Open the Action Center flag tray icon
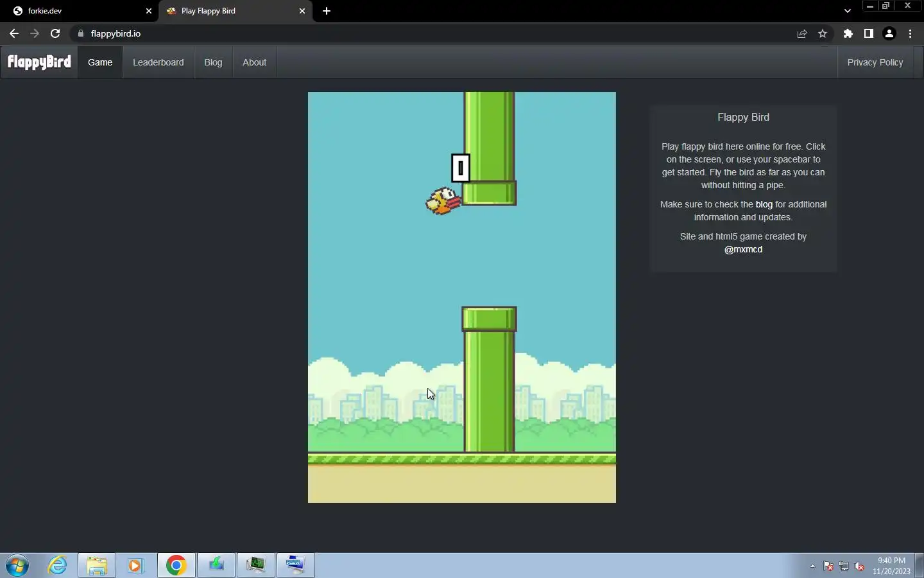Screen dimensions: 924x578 click(828, 566)
